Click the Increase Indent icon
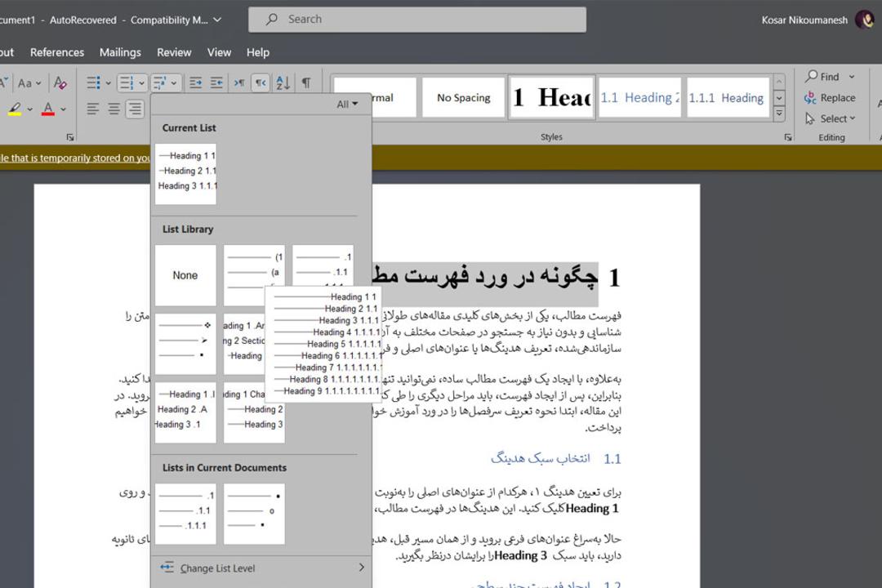The width and height of the screenshot is (882, 588). tap(217, 83)
